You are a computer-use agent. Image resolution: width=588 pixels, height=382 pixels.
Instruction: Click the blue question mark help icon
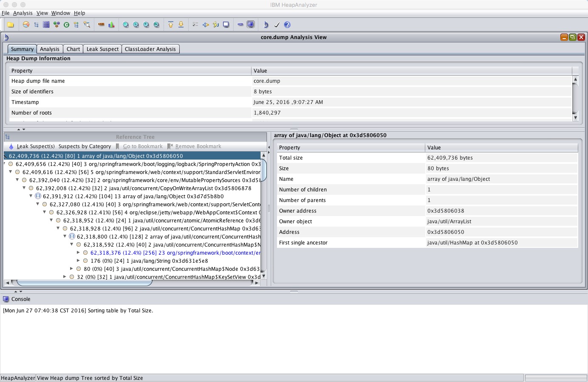coord(287,25)
